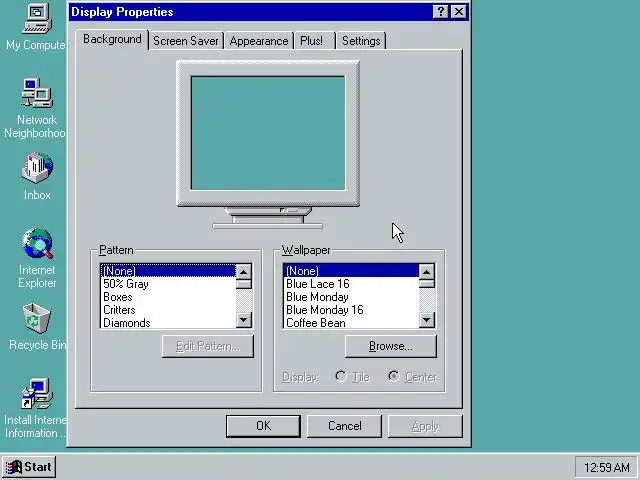Choose the Blue Lace 16 wallpaper
This screenshot has width=640, height=480.
[x=351, y=284]
